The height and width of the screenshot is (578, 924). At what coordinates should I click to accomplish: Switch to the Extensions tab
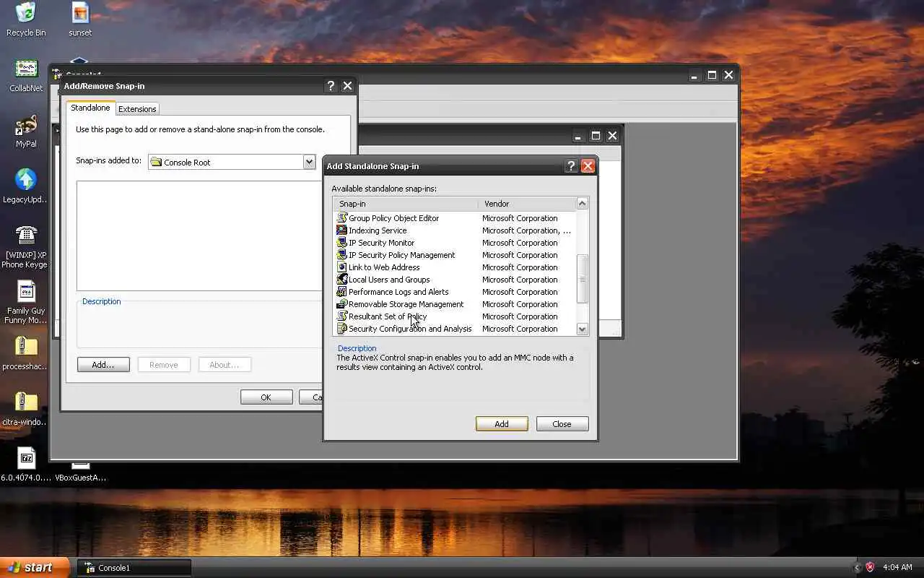coord(137,109)
